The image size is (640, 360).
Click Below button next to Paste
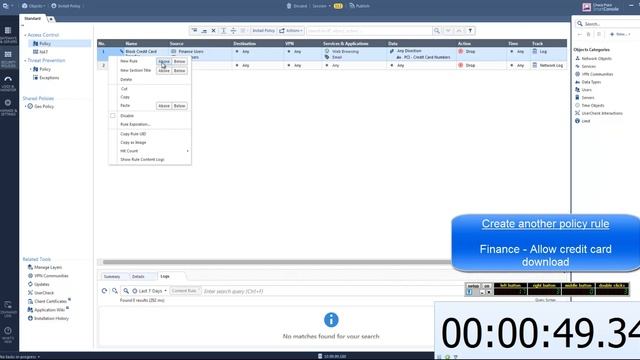click(x=180, y=106)
